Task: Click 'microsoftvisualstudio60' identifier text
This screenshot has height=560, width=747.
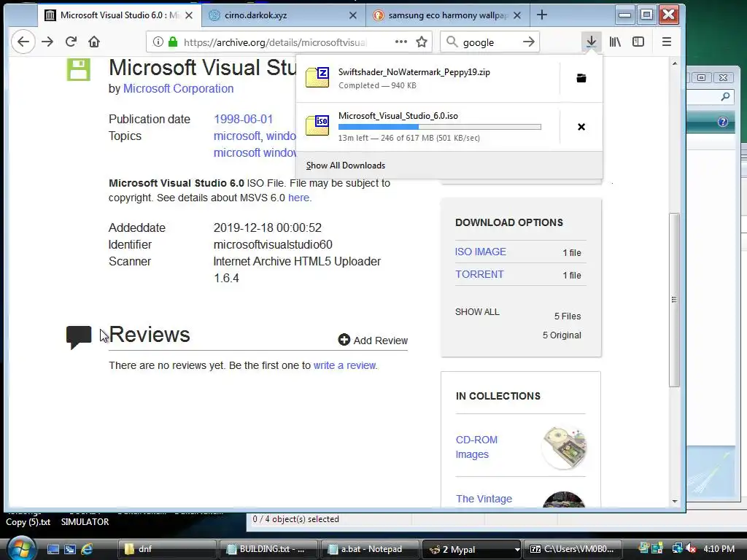Action: [273, 245]
